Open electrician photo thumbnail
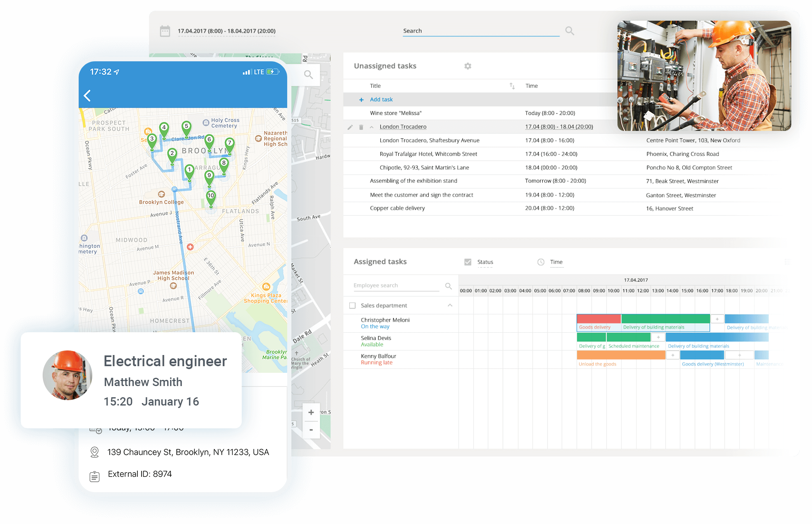Image resolution: width=812 pixels, height=524 pixels. 704,76
